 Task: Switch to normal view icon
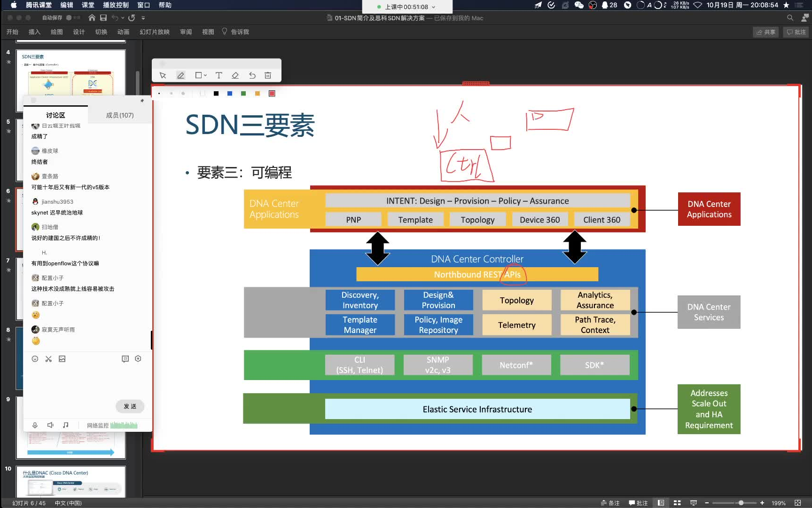click(x=661, y=503)
